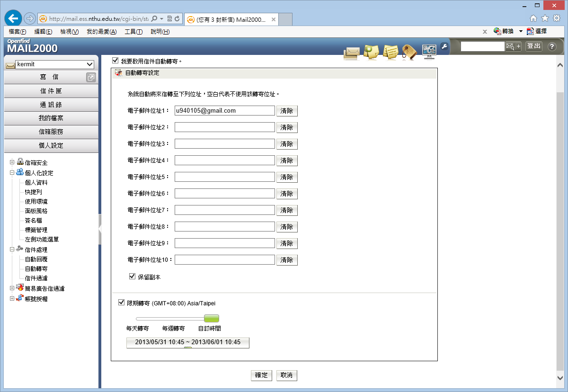Click the monitor with gears icon
Viewport: 568px width, 392px height.
pos(429,51)
